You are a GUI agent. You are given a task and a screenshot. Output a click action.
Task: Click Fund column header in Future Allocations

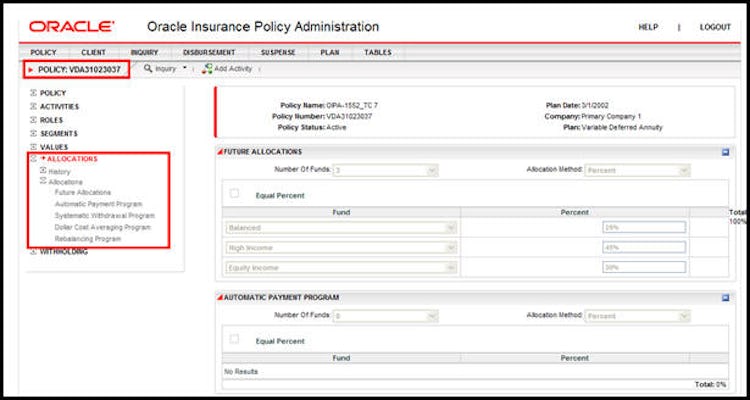(341, 212)
